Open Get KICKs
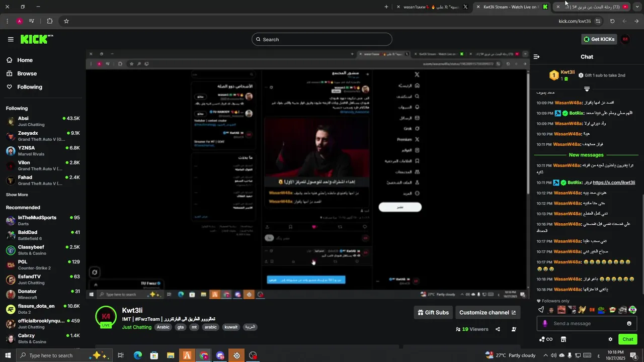Viewport: 644px width, 362px height. point(599,39)
